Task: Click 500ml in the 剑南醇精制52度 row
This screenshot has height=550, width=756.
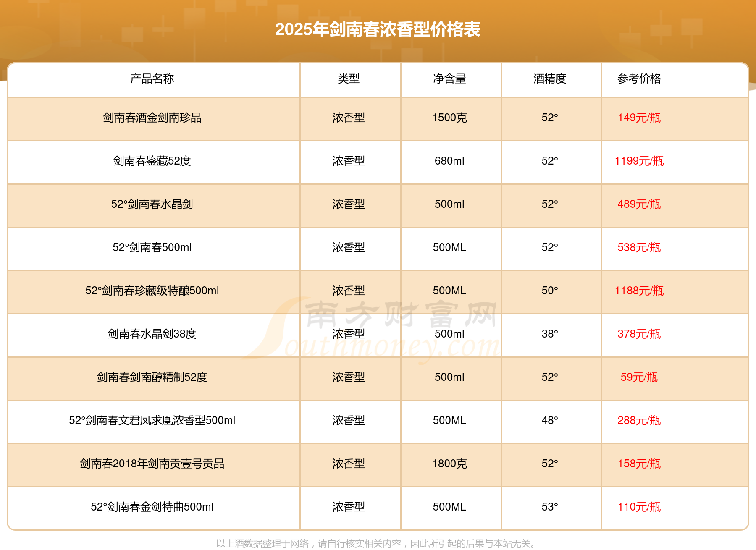Action: pyautogui.click(x=449, y=377)
